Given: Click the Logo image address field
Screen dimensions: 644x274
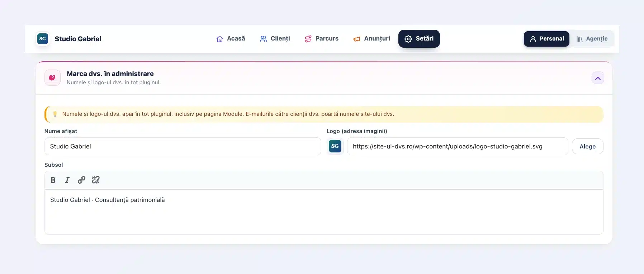Looking at the screenshot, I should tap(458, 146).
